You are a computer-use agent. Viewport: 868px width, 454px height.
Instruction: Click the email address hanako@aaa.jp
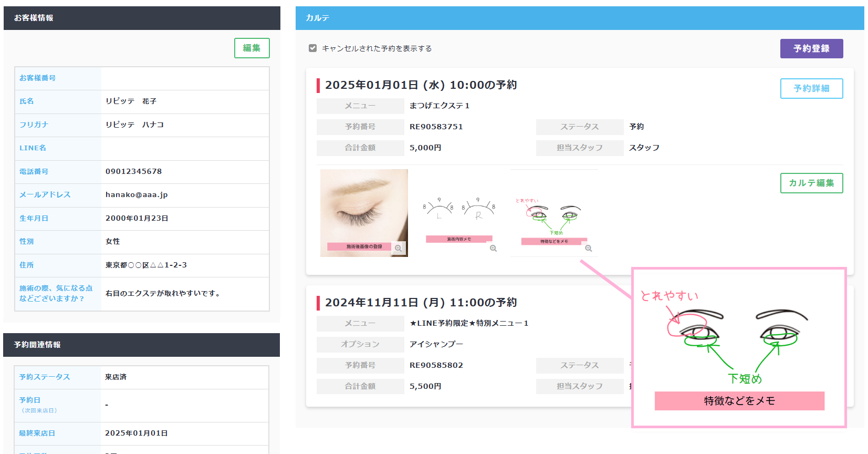pyautogui.click(x=137, y=194)
